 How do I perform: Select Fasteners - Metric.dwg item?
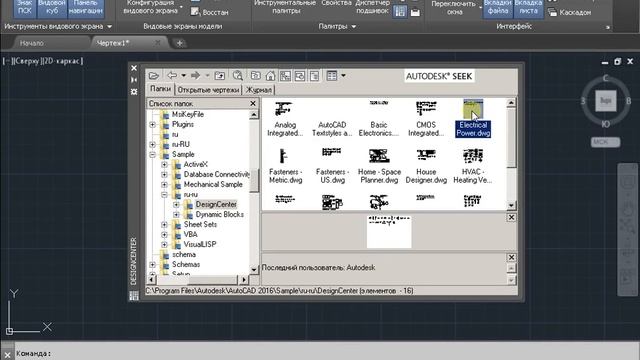[x=285, y=166]
